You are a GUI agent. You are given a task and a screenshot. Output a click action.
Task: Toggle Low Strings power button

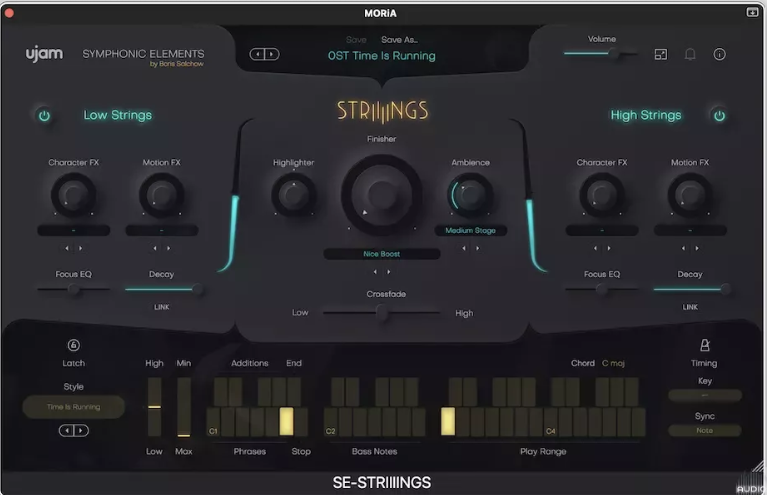point(45,116)
